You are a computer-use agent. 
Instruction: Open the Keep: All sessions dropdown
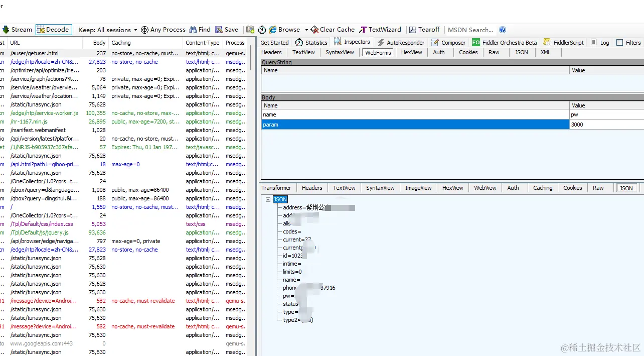pos(107,30)
